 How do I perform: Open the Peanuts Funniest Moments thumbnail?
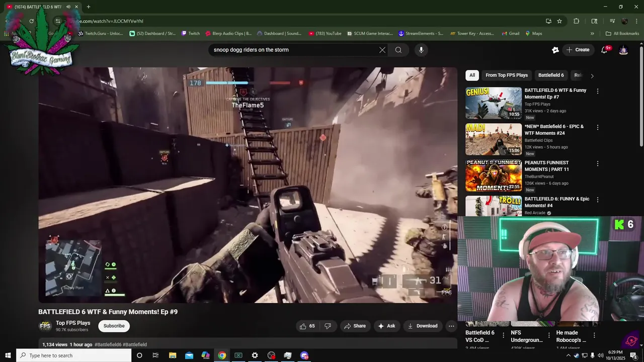(494, 175)
